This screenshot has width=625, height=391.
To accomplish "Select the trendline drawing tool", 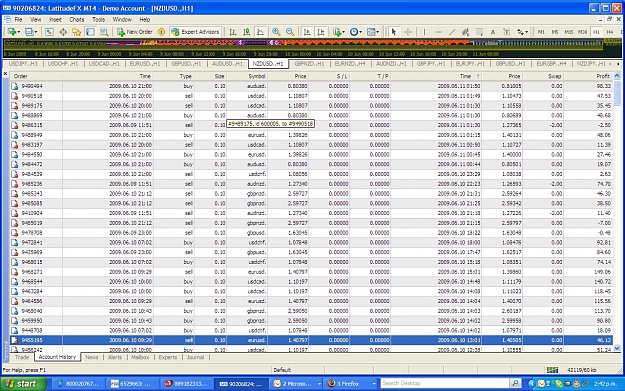I will pos(452,32).
